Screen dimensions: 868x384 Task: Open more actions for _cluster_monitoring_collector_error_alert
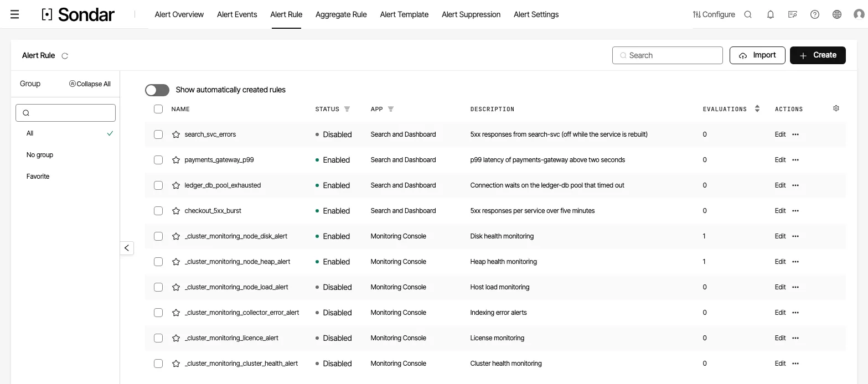(795, 313)
